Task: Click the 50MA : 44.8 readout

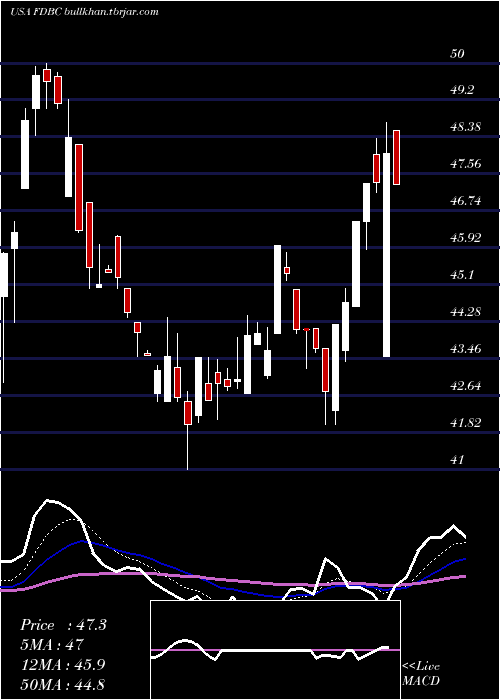Action: [62, 684]
